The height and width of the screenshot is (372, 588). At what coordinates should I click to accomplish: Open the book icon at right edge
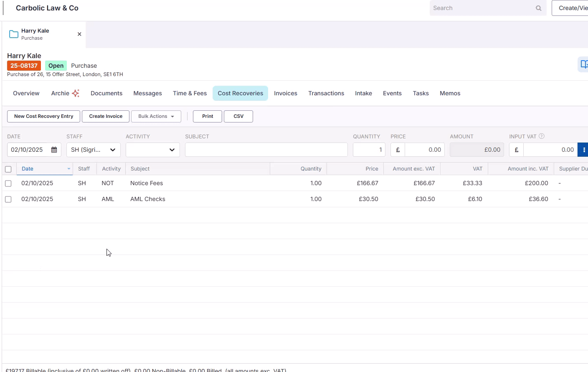pyautogui.click(x=583, y=64)
